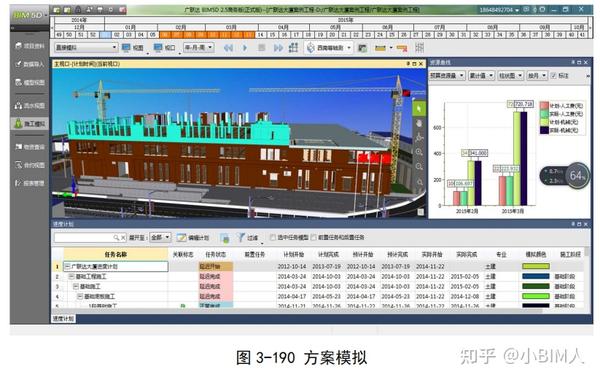Image resolution: width=600 pixels, height=380 pixels.
Task: Collapse the 广联达大厦进度计划 tree node
Action: coord(67,266)
